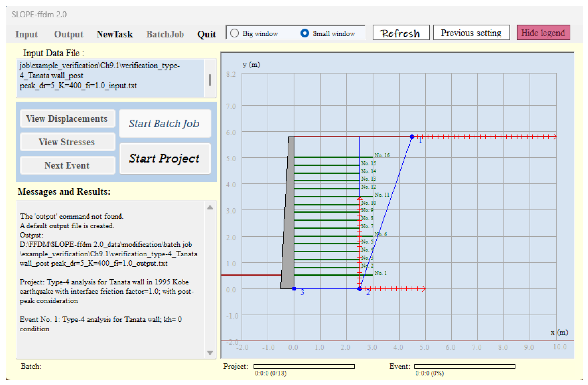The width and height of the screenshot is (588, 385).
Task: Open the Input menu
Action: coord(26,34)
